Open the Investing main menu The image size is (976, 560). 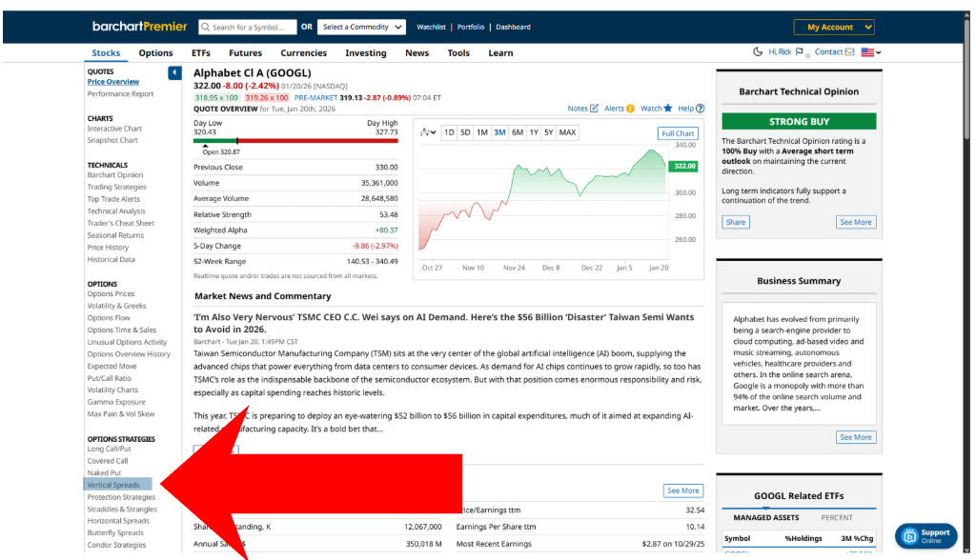click(x=366, y=53)
